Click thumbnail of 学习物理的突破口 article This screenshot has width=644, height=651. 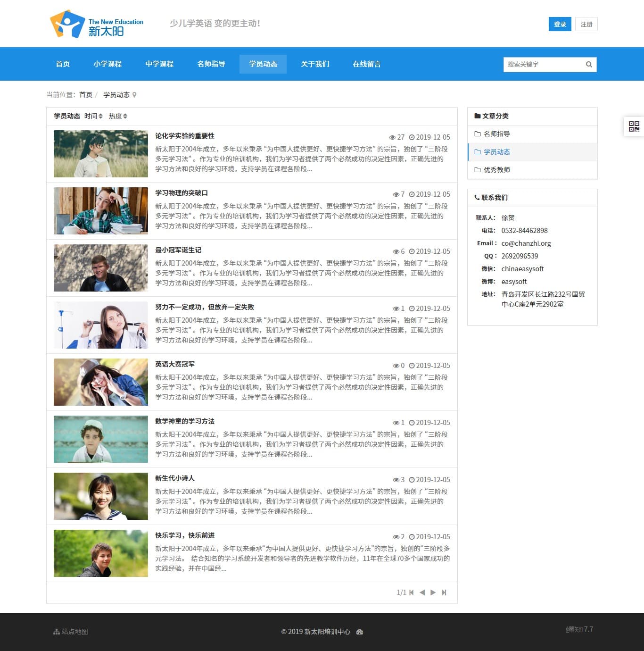101,211
